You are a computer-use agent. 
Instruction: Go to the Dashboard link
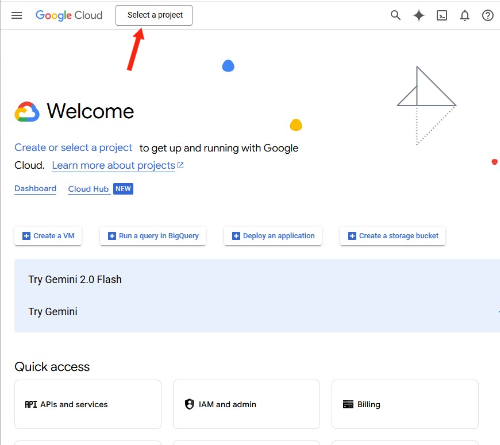[35, 189]
